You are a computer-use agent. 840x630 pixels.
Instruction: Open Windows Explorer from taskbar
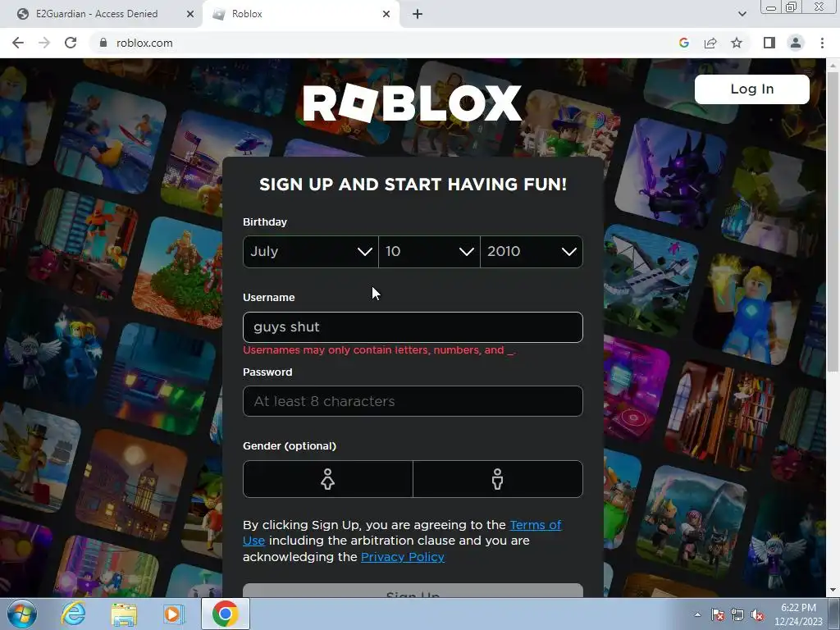(124, 614)
